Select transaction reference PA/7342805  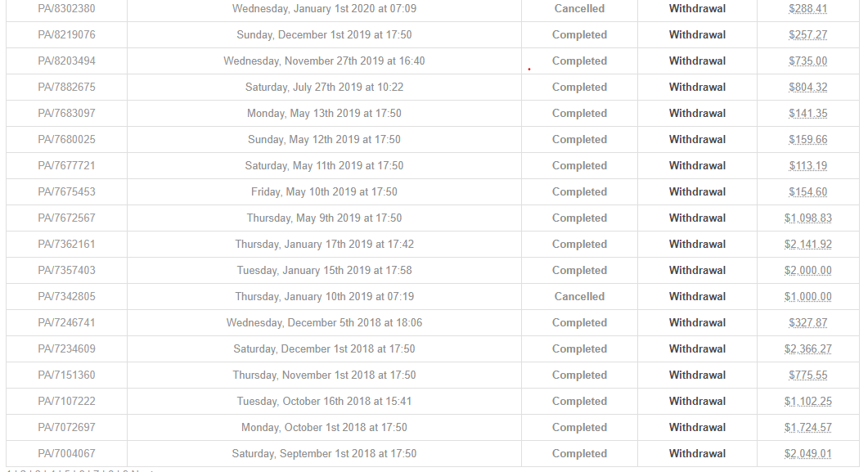pyautogui.click(x=66, y=297)
